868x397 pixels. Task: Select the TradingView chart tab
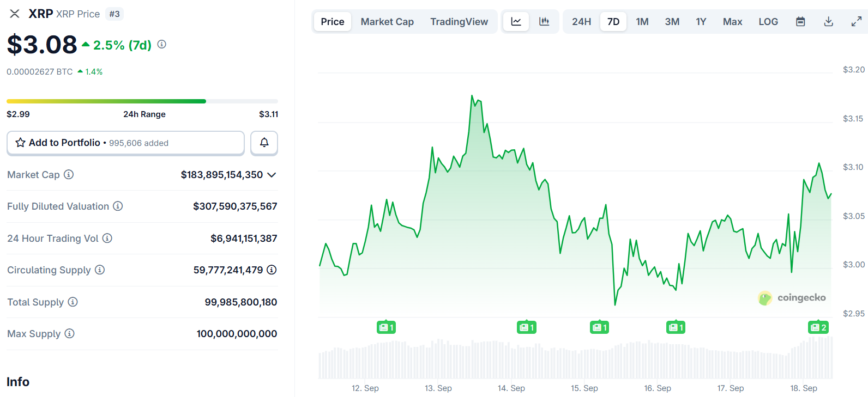click(459, 22)
